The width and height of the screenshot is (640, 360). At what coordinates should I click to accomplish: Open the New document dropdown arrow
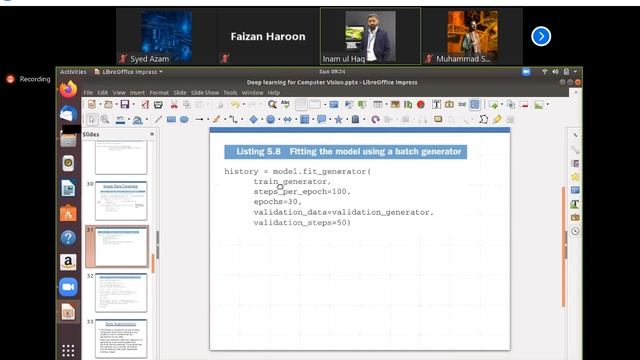(x=100, y=105)
